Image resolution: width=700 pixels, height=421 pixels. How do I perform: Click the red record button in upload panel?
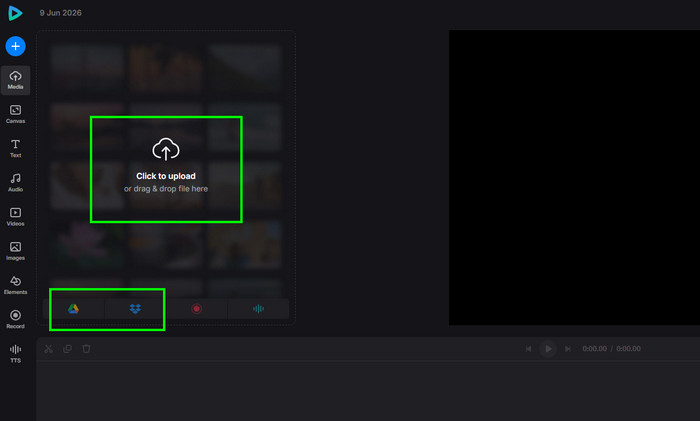coord(196,309)
